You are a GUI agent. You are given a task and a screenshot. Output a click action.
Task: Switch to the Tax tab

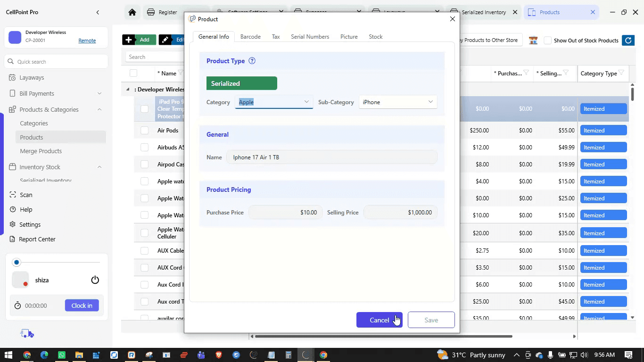[x=276, y=37]
